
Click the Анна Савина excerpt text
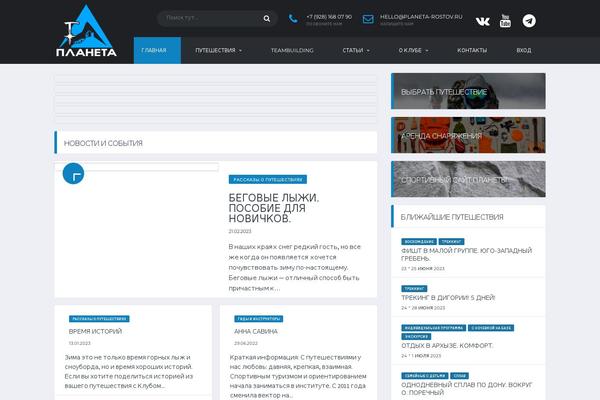pos(298,377)
